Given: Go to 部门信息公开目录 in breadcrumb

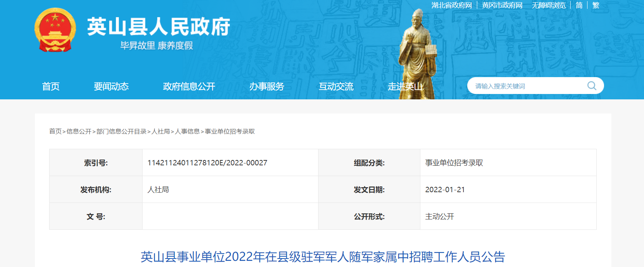Looking at the screenshot, I should pyautogui.click(x=121, y=131).
